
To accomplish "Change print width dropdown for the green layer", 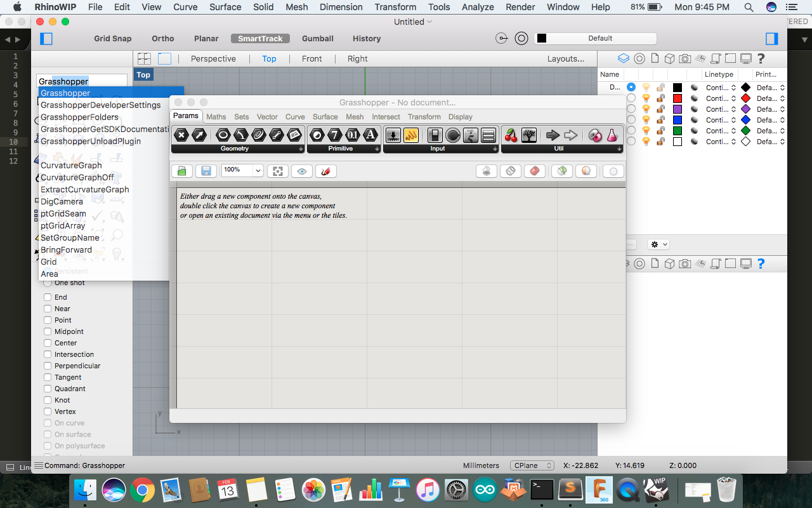I will tap(771, 131).
